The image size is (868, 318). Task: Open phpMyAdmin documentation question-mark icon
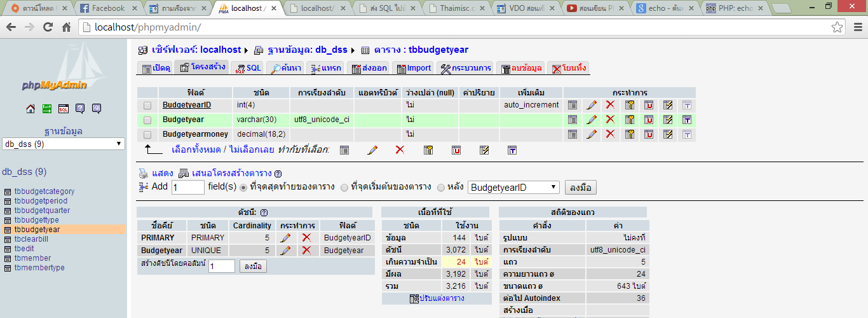point(80,109)
